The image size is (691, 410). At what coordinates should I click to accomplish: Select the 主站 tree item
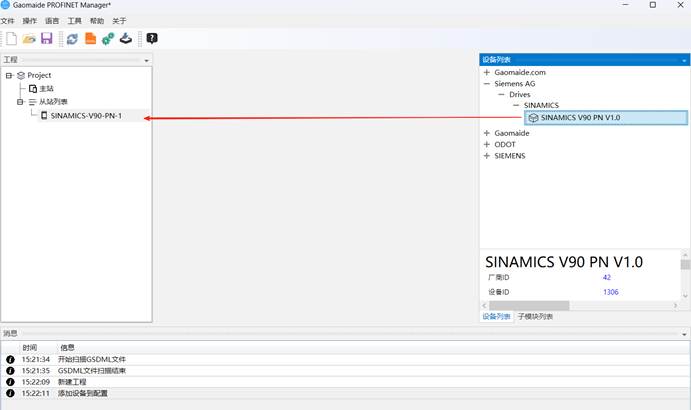46,89
